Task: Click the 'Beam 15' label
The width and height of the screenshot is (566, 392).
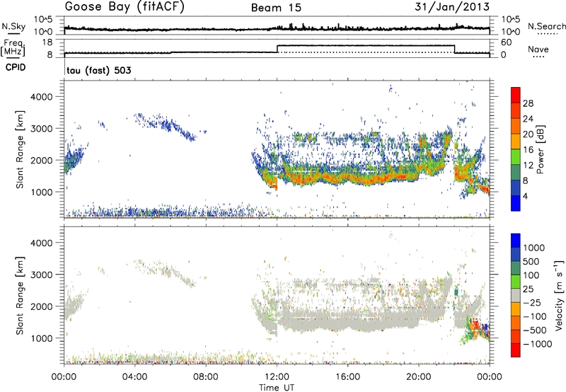Action: tap(276, 8)
